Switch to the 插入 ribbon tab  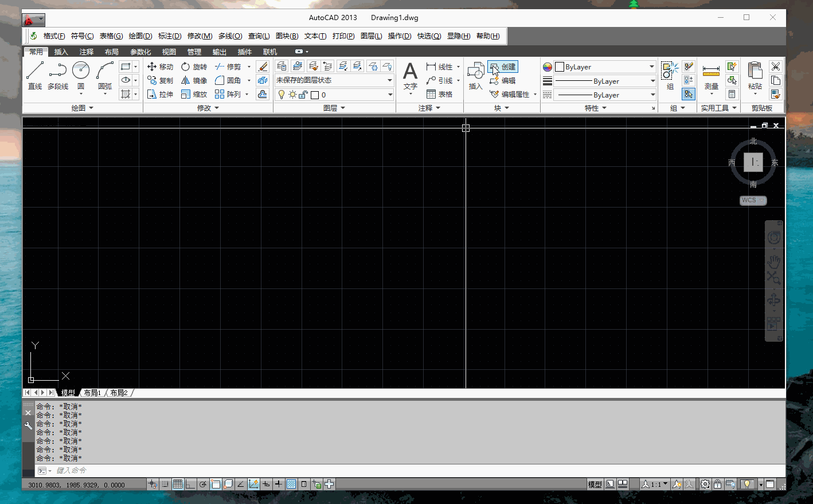61,52
